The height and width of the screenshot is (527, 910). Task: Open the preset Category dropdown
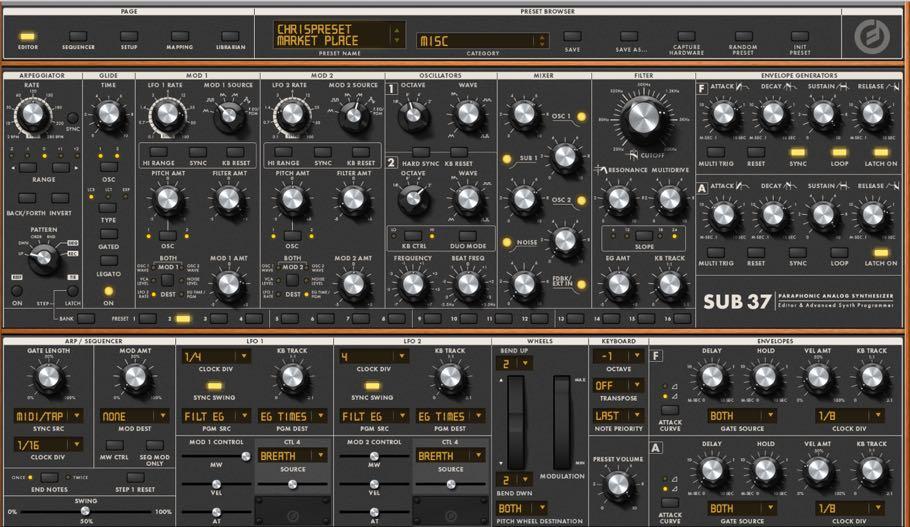[482, 41]
